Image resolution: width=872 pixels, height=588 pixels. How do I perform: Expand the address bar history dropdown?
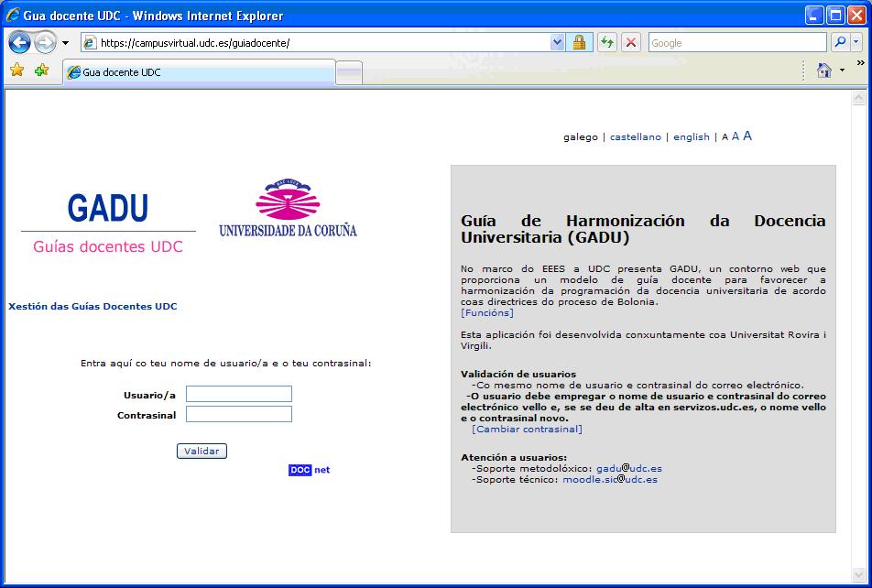click(x=557, y=43)
